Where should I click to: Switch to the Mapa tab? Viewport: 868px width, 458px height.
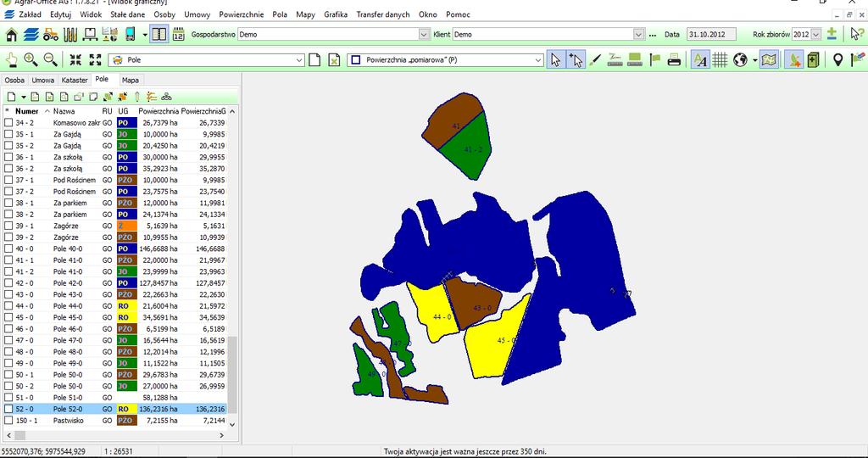pyautogui.click(x=131, y=81)
